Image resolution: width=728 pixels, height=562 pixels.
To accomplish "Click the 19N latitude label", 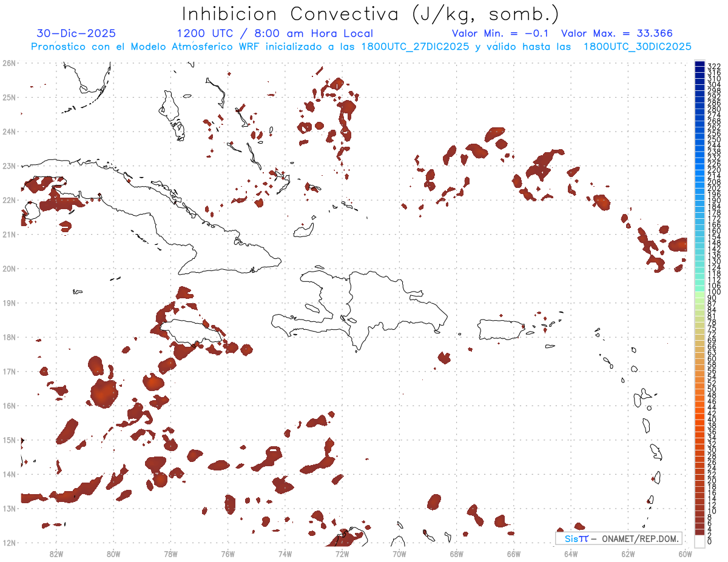I will pos(9,303).
